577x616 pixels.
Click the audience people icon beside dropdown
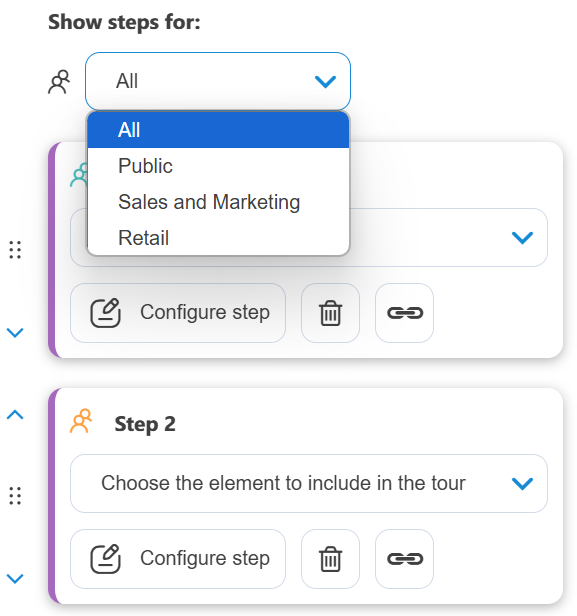[x=59, y=82]
